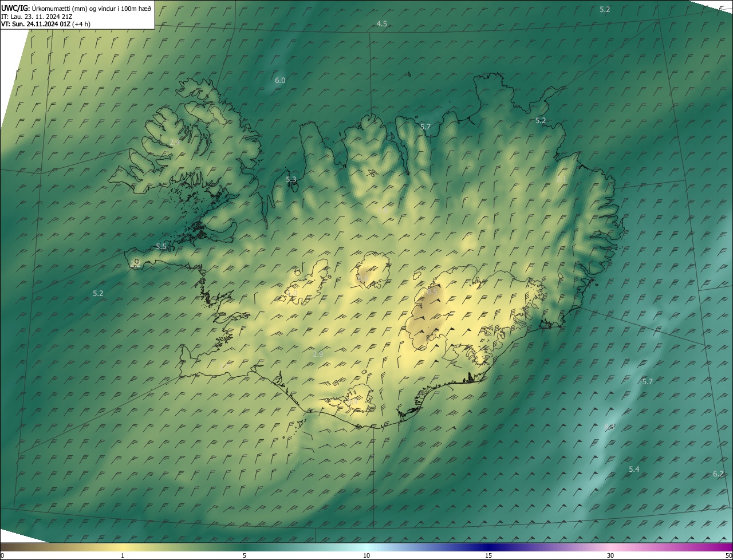The image size is (733, 560).
Task: Click the '15' tick on the color scale
Action: pyautogui.click(x=488, y=555)
